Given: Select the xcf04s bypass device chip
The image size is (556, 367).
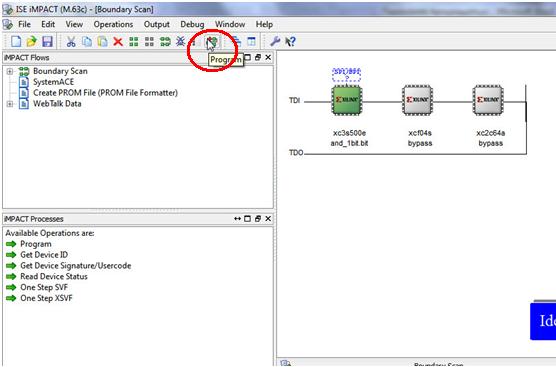Looking at the screenshot, I should tap(417, 100).
